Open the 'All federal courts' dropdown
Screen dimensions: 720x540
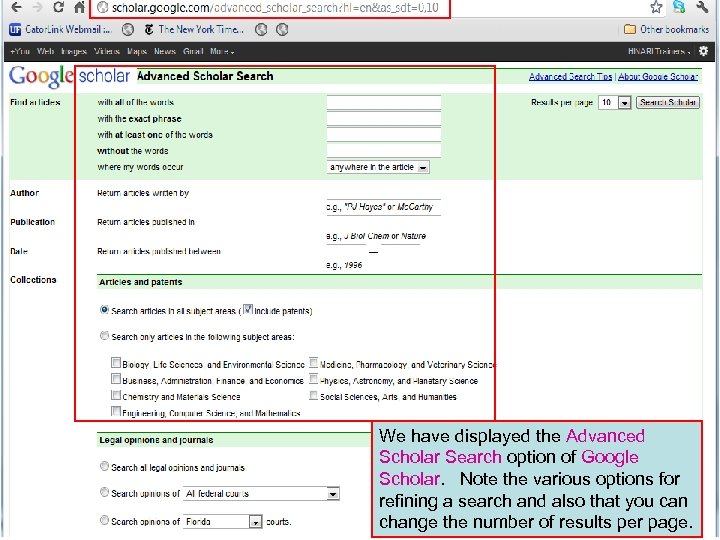click(261, 494)
